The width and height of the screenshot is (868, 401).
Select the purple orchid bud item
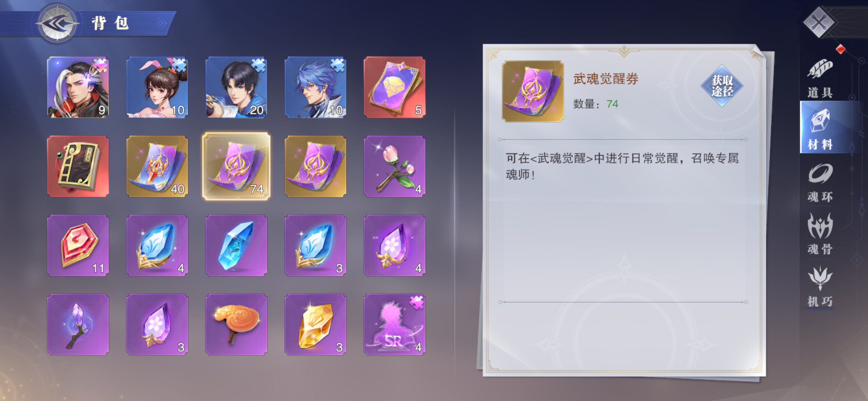click(78, 324)
